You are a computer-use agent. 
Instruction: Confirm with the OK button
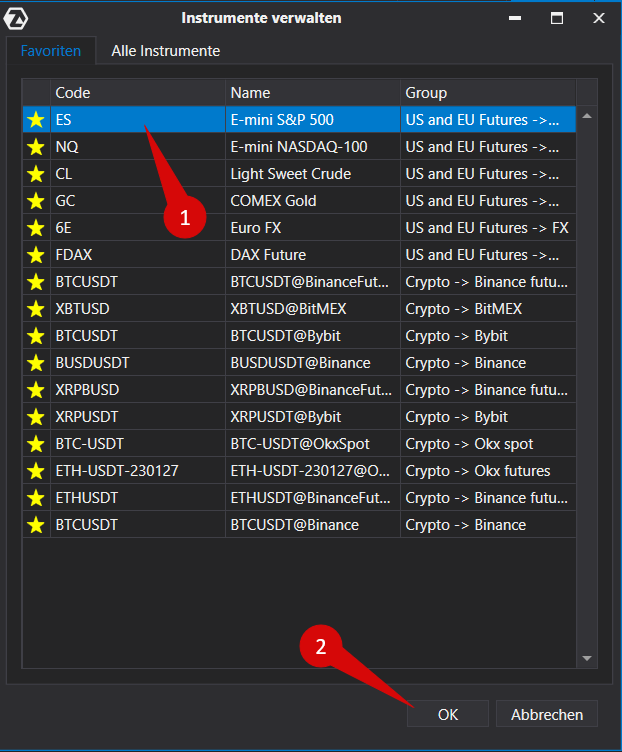448,714
